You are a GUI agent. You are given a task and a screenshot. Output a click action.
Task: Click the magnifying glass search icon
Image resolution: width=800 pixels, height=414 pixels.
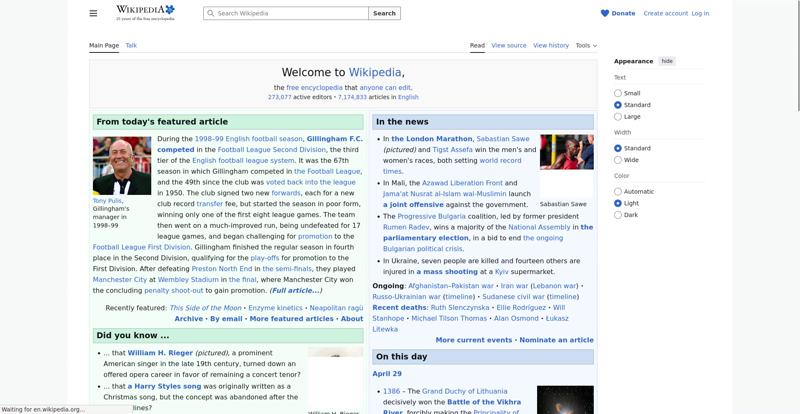[x=210, y=14]
